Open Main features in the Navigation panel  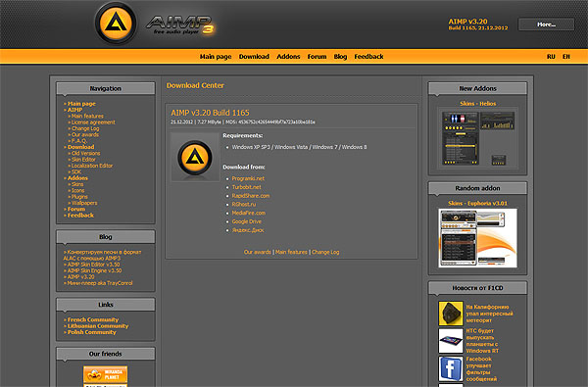[x=87, y=117]
